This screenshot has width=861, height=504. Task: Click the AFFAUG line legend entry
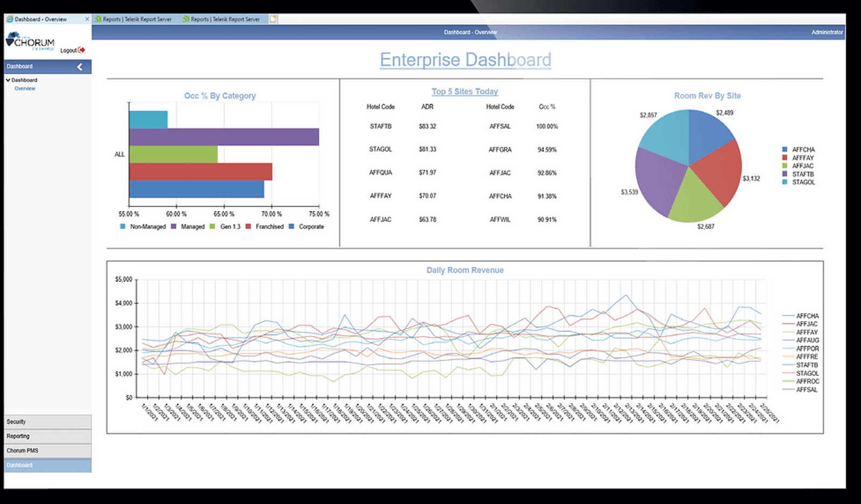[x=800, y=340]
